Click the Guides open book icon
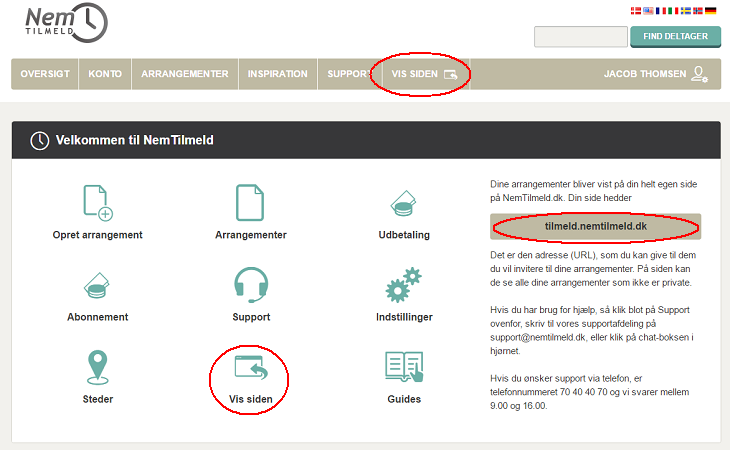 click(x=404, y=367)
